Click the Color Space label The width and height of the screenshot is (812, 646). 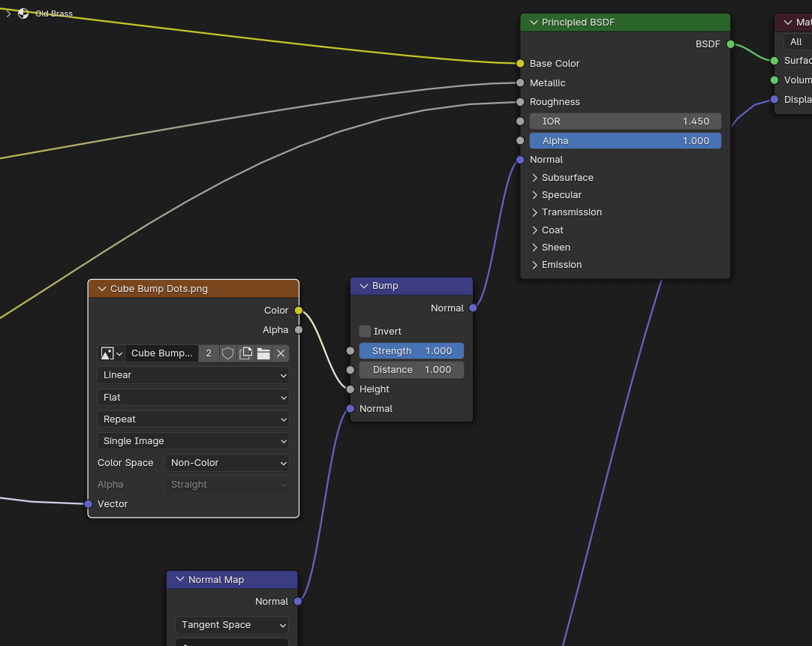pyautogui.click(x=125, y=463)
